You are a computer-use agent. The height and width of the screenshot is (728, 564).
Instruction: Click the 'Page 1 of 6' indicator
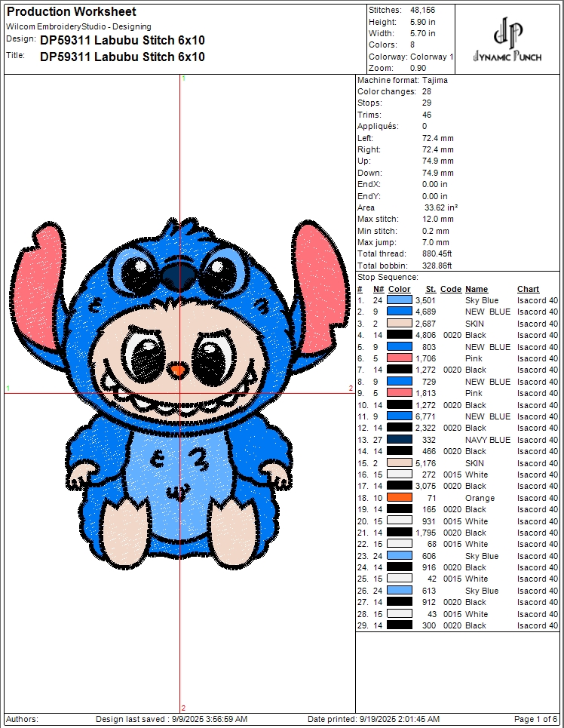tap(535, 719)
